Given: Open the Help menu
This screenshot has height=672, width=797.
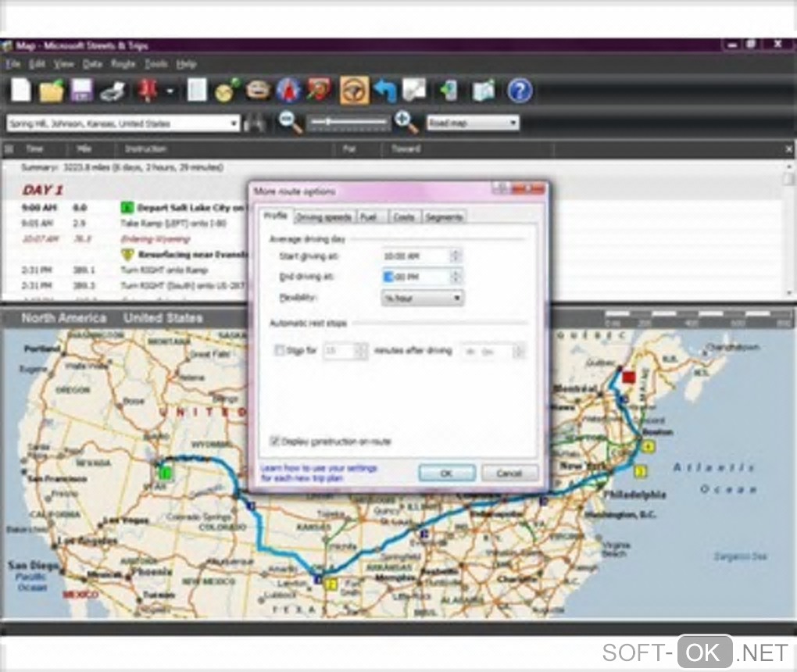Looking at the screenshot, I should pyautogui.click(x=187, y=64).
